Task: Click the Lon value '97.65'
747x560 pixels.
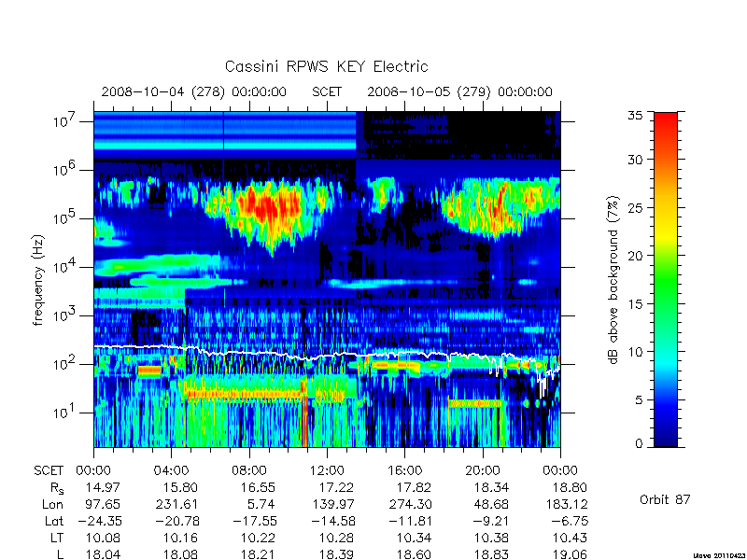Action: tap(103, 504)
